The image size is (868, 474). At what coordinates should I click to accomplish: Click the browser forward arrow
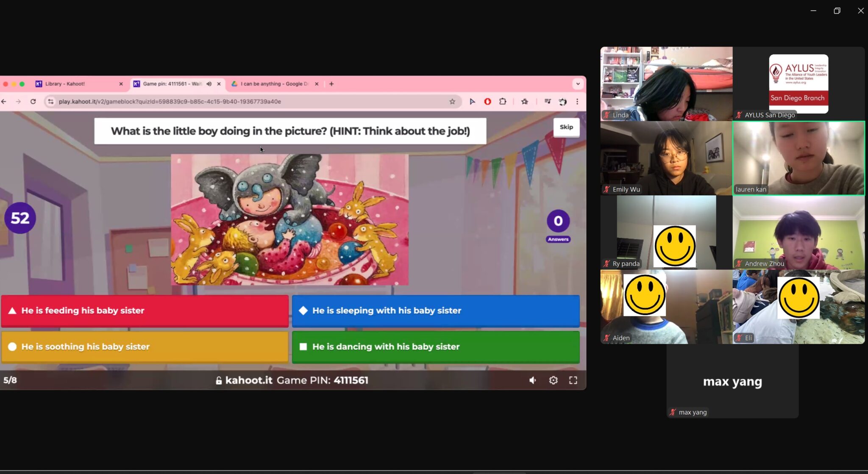tap(18, 102)
